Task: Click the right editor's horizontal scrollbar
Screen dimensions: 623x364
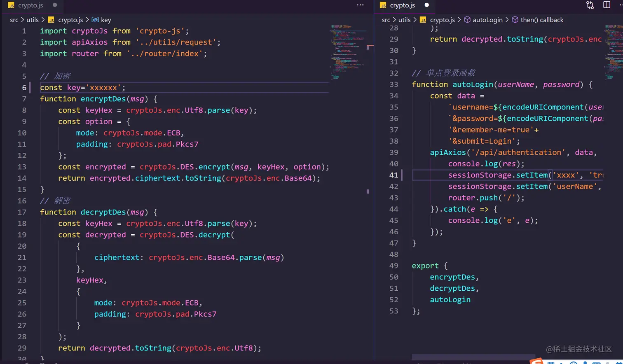Action: (x=473, y=357)
